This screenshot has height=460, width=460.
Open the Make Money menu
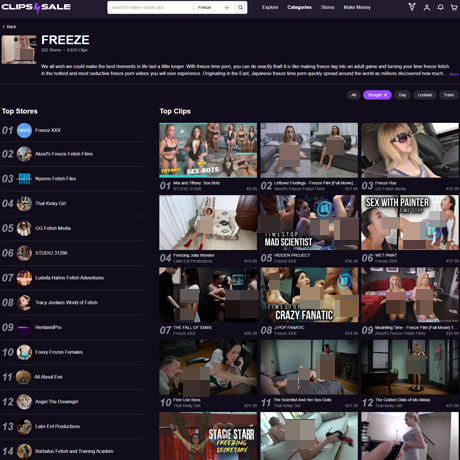pos(357,7)
